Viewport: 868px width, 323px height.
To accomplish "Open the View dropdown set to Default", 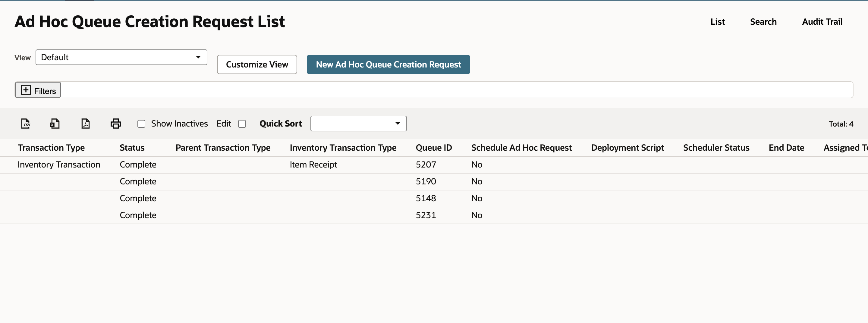I will pos(121,57).
